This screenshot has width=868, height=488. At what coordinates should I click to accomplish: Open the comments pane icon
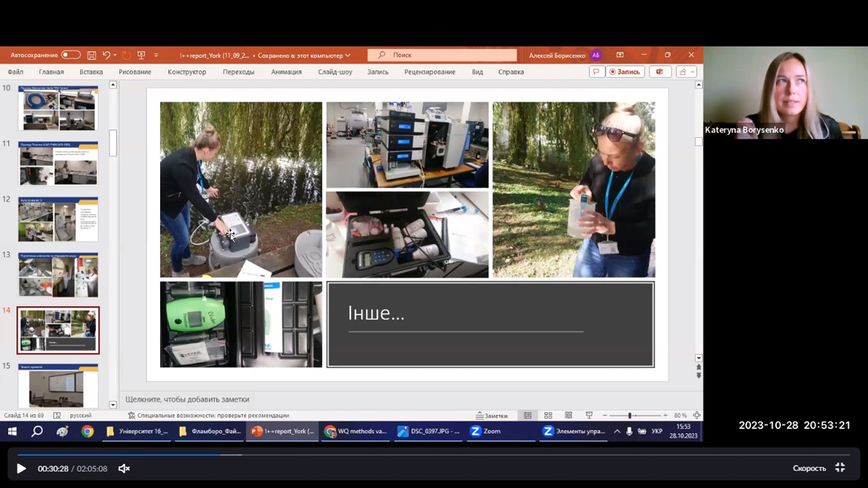point(597,72)
